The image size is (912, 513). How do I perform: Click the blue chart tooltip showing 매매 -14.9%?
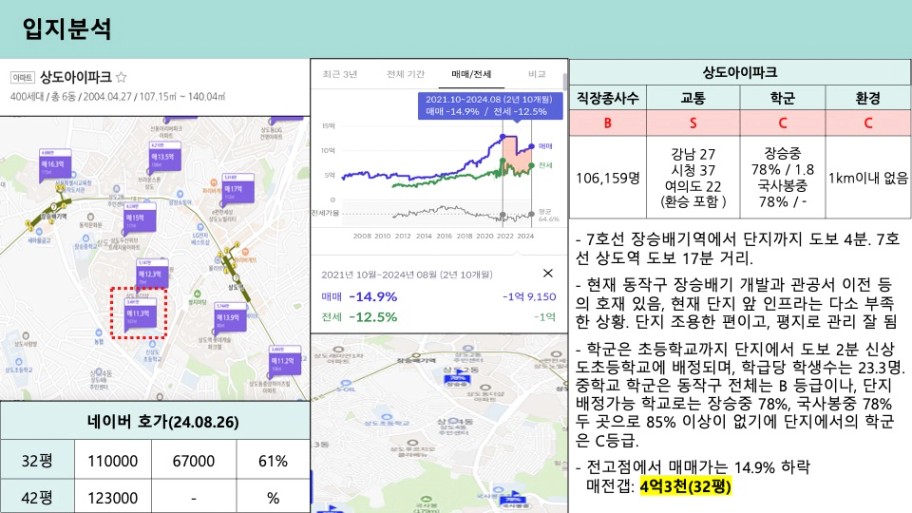[490, 105]
